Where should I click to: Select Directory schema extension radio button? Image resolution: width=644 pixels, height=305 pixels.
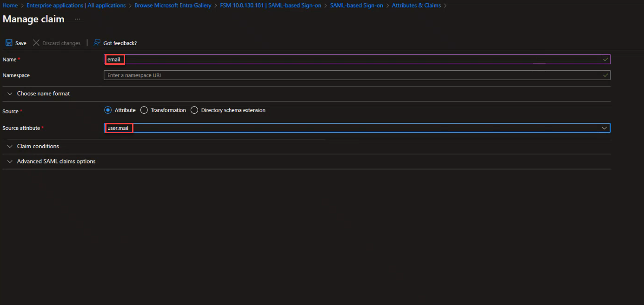(x=194, y=110)
